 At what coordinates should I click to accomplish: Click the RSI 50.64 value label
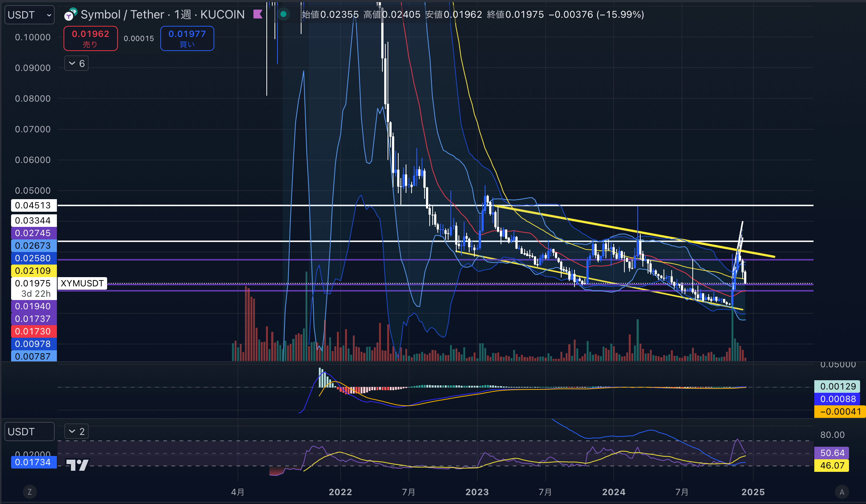(x=832, y=453)
